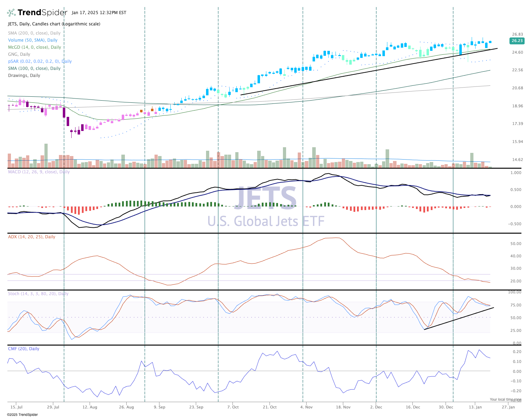Toggle the Volume (50, SMA) legend entry

(32, 40)
